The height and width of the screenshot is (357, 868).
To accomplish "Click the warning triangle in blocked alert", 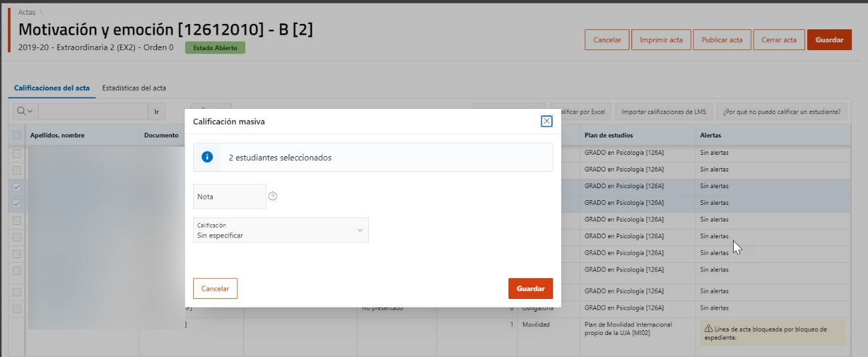I will click(709, 329).
